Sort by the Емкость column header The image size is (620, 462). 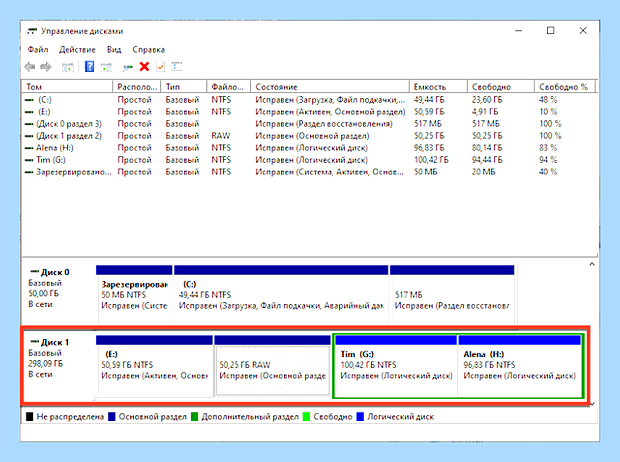pos(438,87)
